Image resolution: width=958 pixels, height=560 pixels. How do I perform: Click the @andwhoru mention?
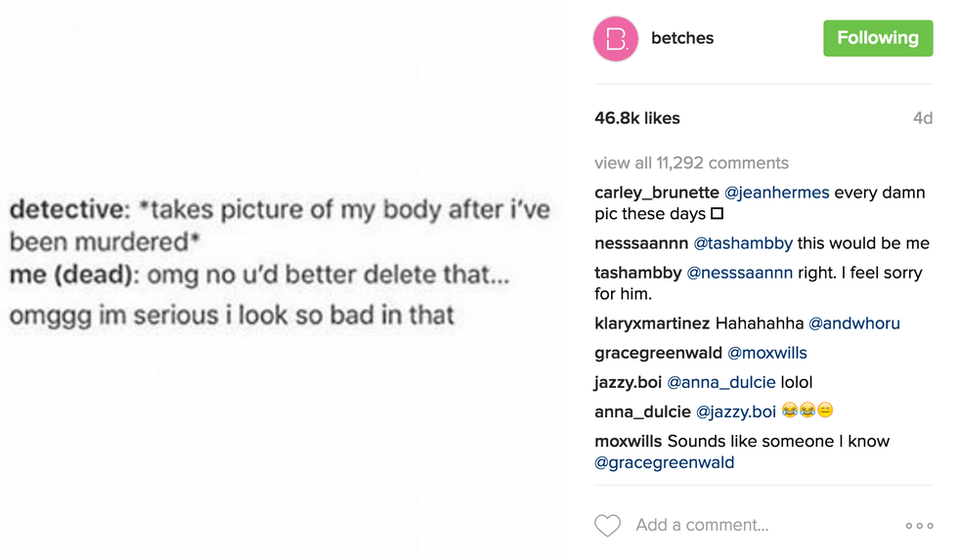click(853, 323)
